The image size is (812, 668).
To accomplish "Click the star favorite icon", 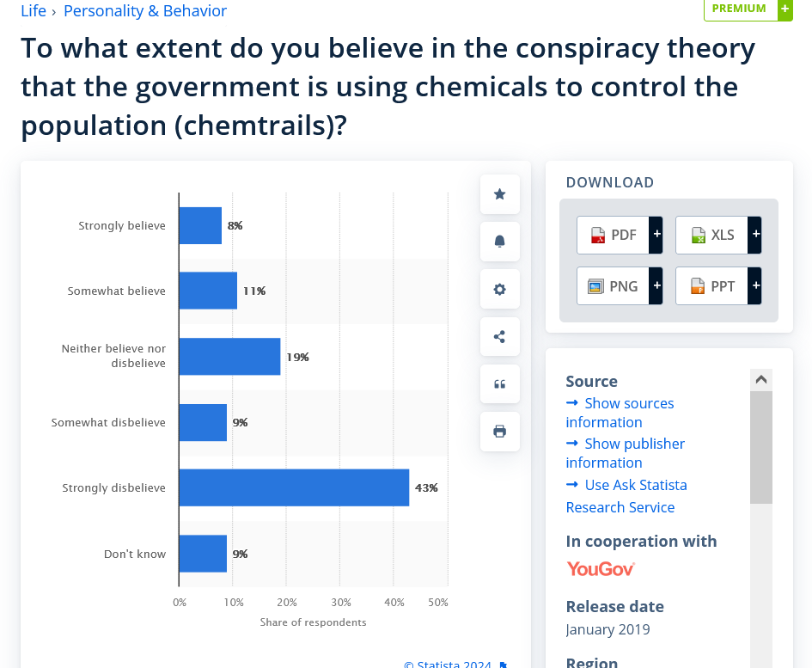I will [x=500, y=194].
